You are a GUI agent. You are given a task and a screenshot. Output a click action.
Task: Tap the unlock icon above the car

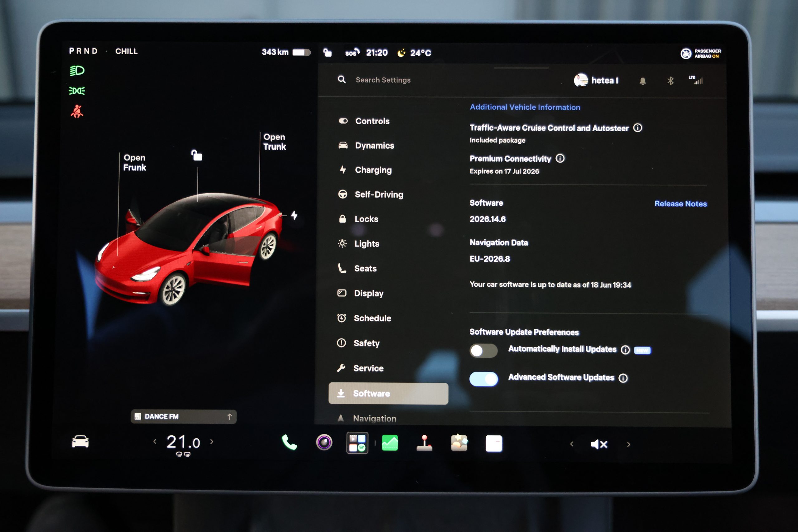pos(197,156)
